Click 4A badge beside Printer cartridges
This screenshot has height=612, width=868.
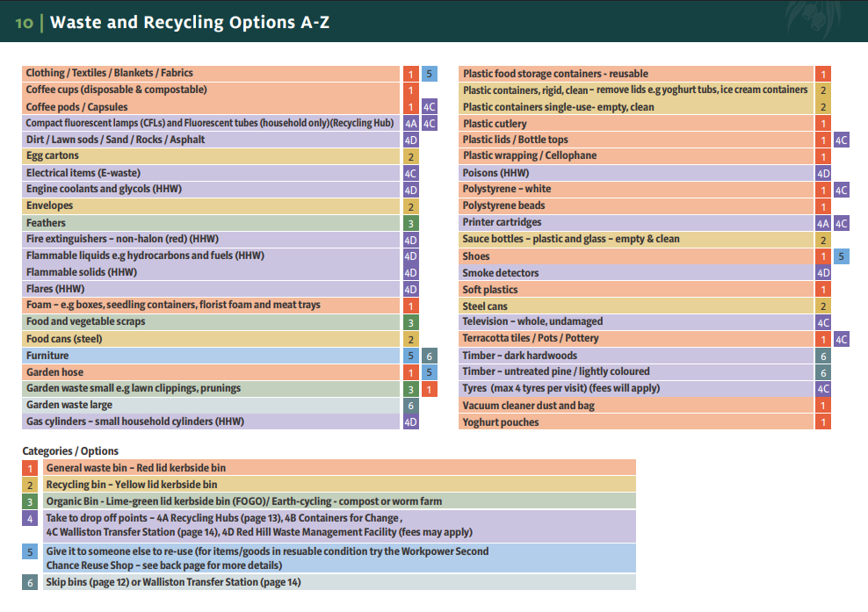[x=823, y=224]
